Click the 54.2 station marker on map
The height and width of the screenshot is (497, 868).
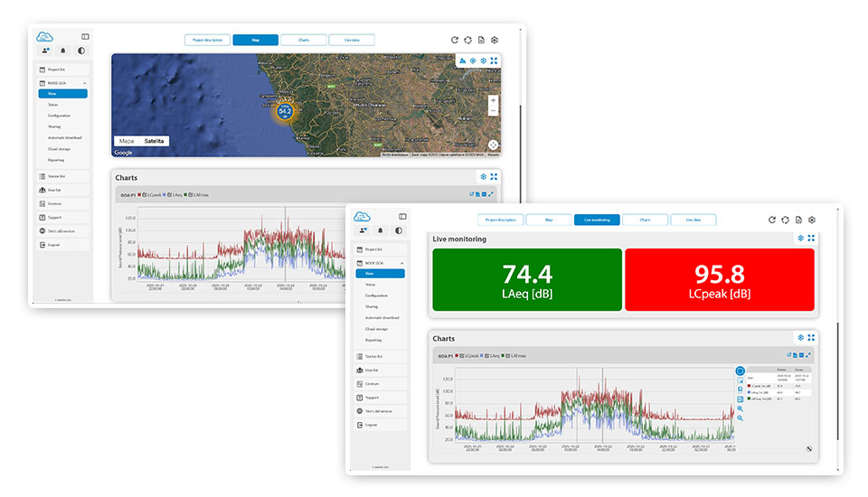285,111
